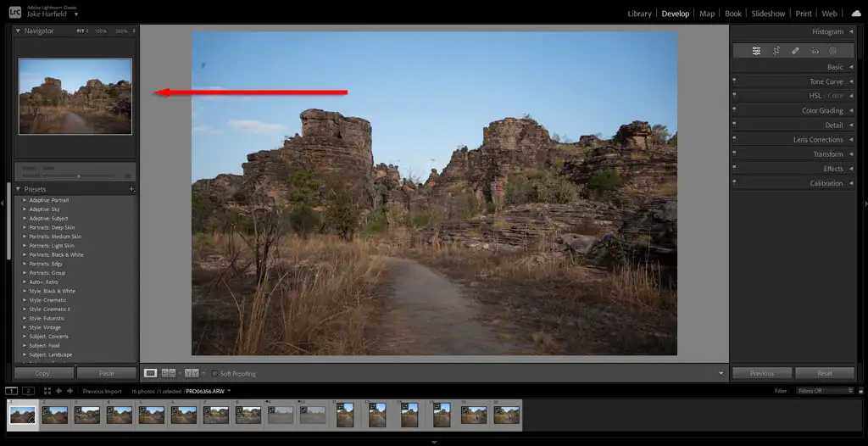
Task: Expand the Subject: Landscape preset group
Action: (x=25, y=354)
